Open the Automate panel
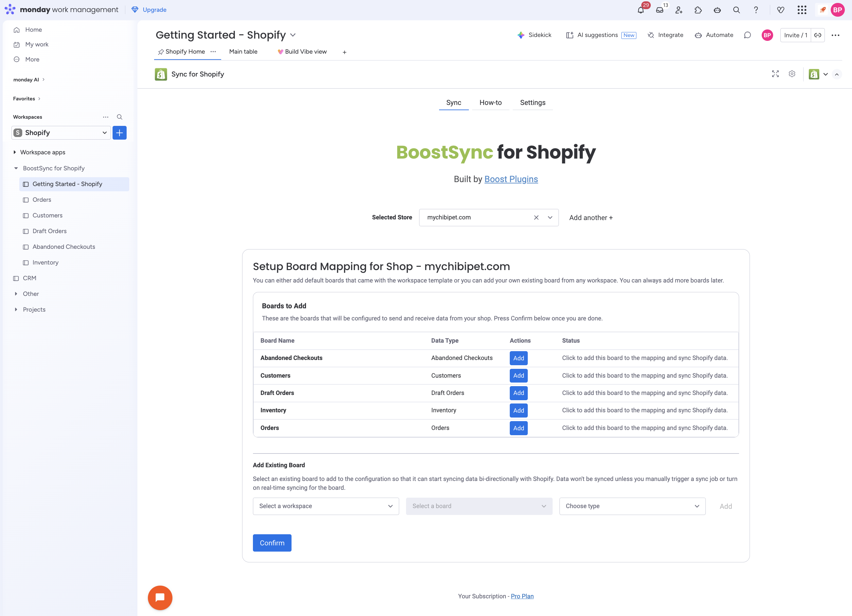The image size is (852, 616). click(x=714, y=35)
